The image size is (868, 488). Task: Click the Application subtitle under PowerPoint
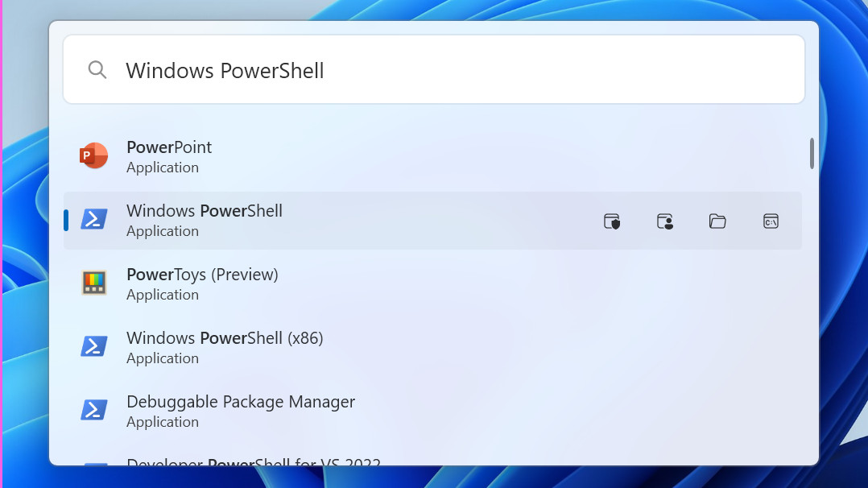pos(163,167)
